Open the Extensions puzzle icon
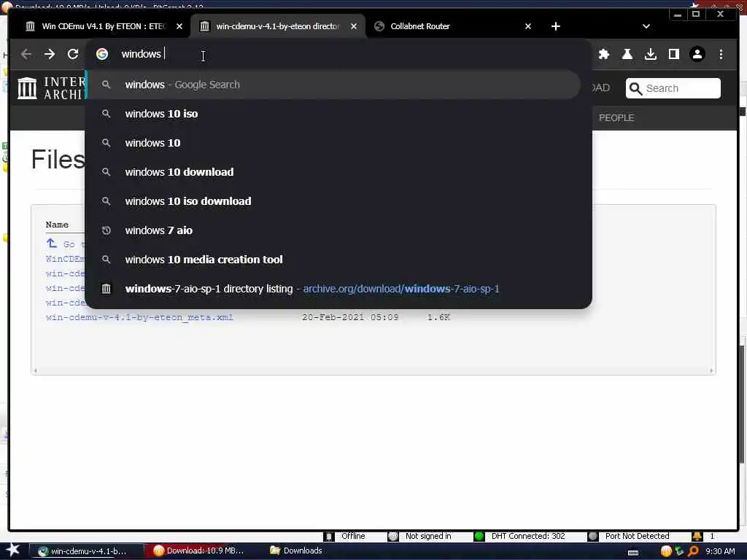747x560 pixels. point(603,54)
